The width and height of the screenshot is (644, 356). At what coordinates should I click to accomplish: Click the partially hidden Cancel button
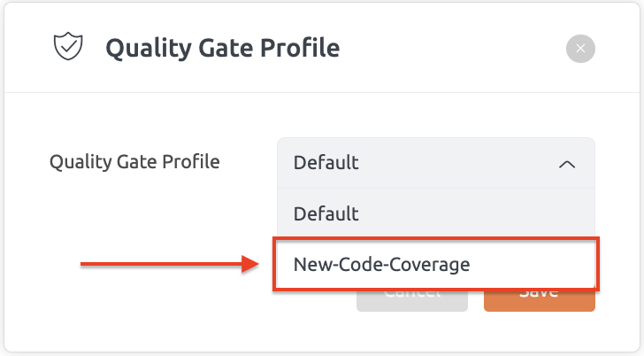click(412, 301)
